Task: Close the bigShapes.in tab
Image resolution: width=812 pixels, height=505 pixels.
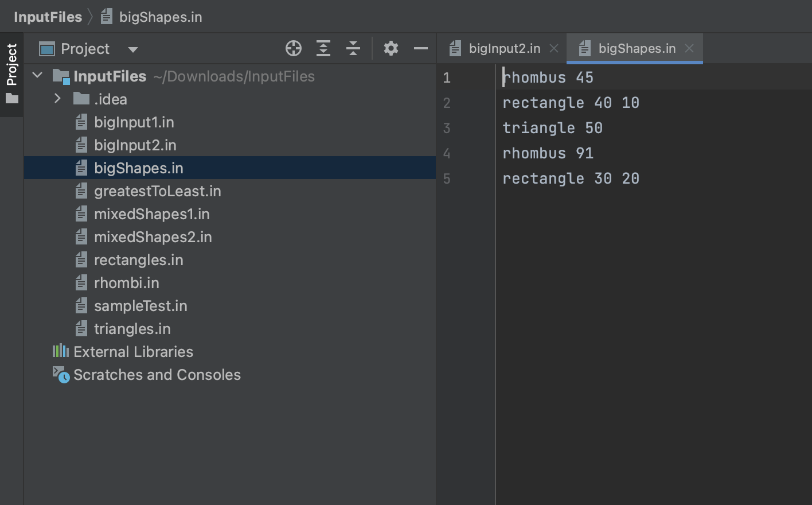Action: click(689, 49)
